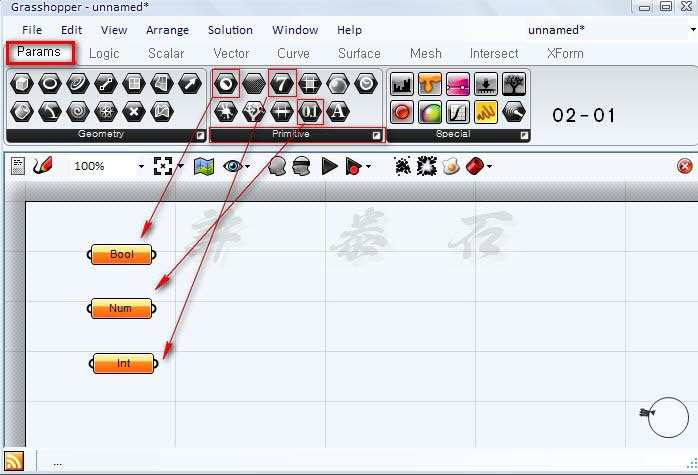This screenshot has width=698, height=475.
Task: Close the canvas with the red X button
Action: (x=685, y=166)
